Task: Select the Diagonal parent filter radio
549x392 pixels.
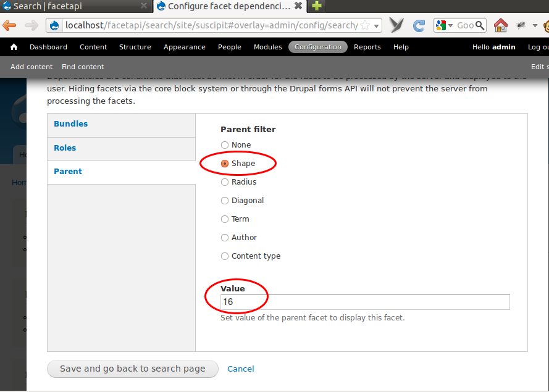Action: click(225, 201)
